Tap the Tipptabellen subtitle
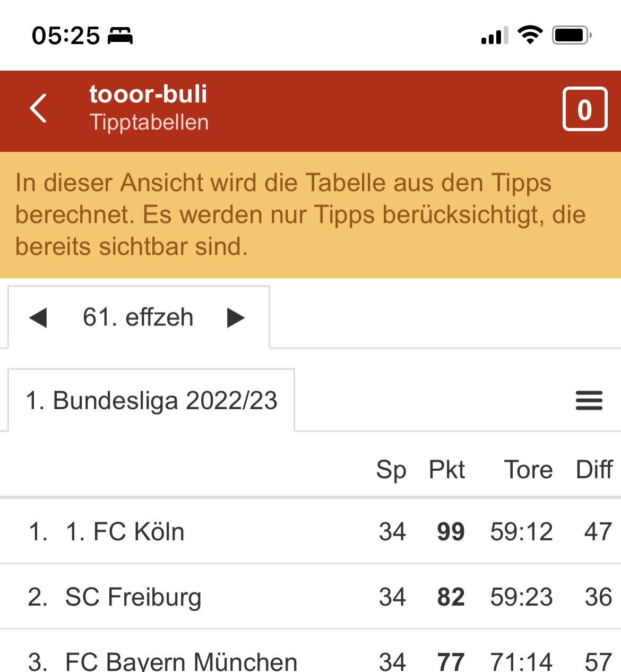Viewport: 621px width, 672px height. [149, 123]
